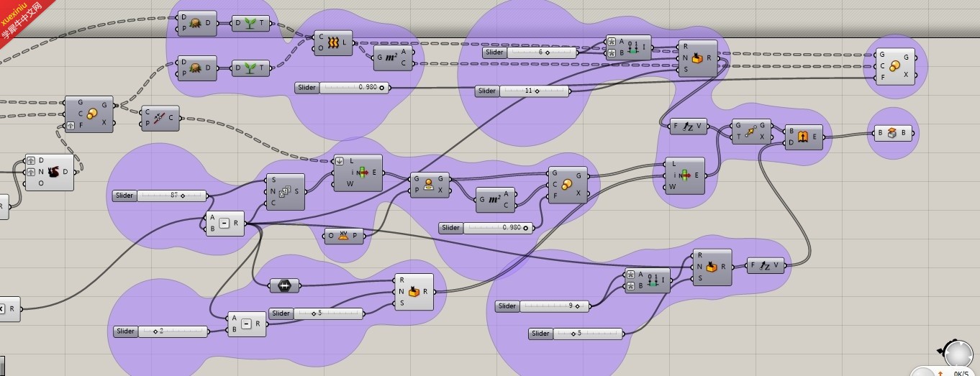Image resolution: width=980 pixels, height=376 pixels.
Task: Click the Construct Domain component after slider 9
Action: pos(648,280)
